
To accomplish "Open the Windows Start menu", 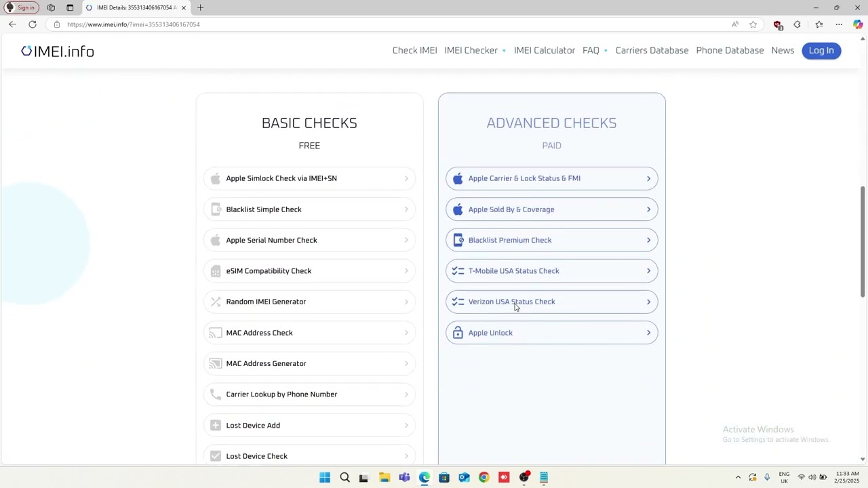I will pyautogui.click(x=325, y=478).
